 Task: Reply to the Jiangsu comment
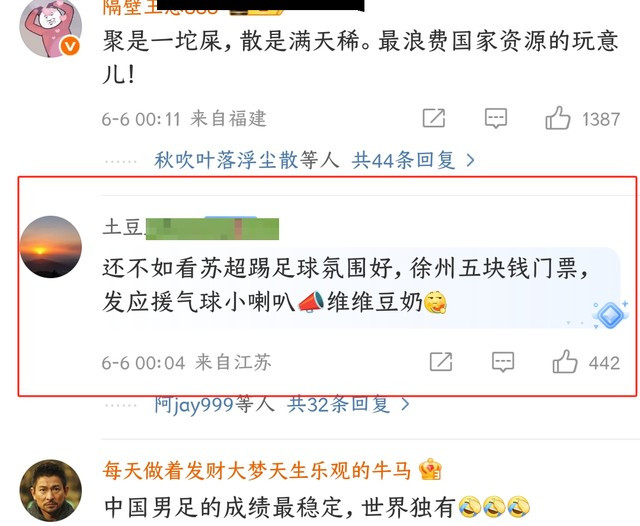(x=502, y=362)
